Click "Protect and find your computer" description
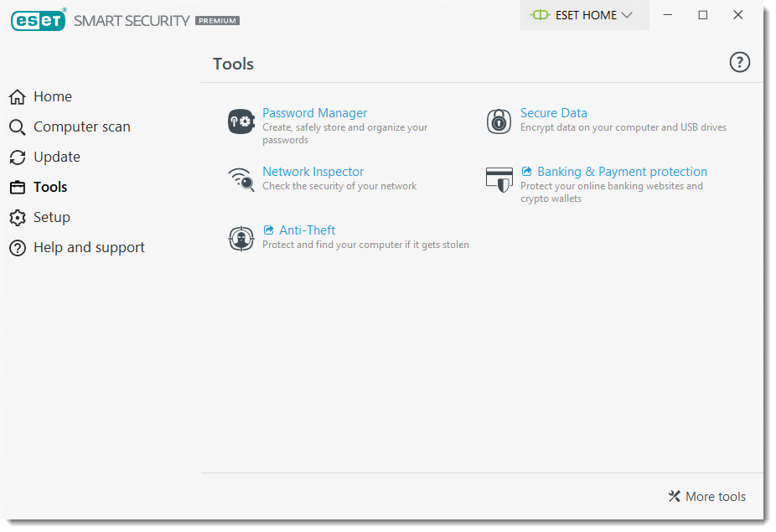The image size is (776, 532). click(365, 245)
